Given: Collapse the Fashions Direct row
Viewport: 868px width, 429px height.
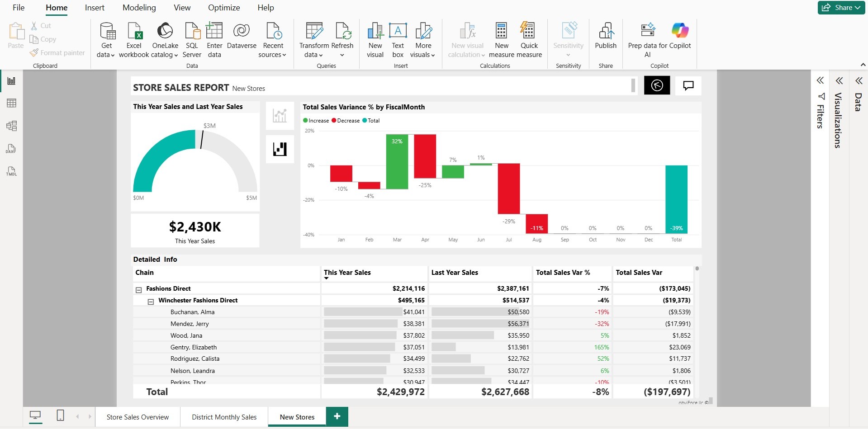Looking at the screenshot, I should [139, 290].
